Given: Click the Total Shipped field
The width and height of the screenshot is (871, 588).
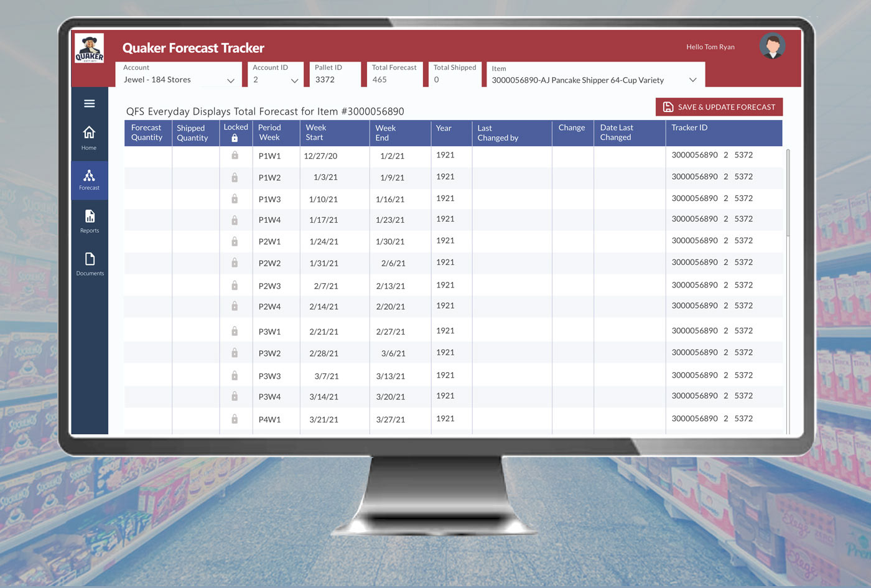Looking at the screenshot, I should pyautogui.click(x=455, y=75).
